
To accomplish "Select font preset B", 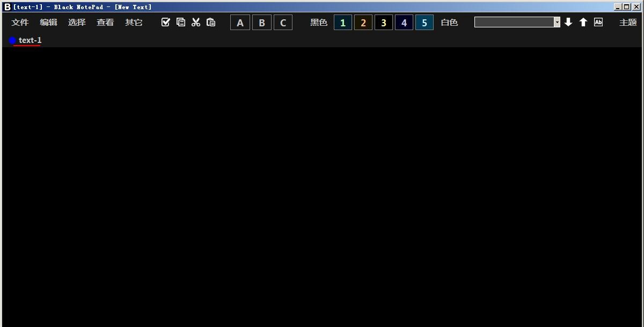I will click(x=262, y=23).
